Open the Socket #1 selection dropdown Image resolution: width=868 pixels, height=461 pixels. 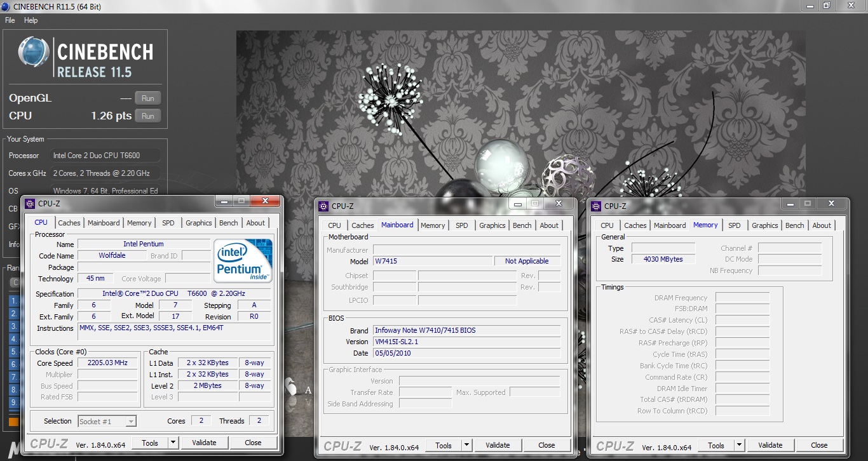pyautogui.click(x=107, y=421)
